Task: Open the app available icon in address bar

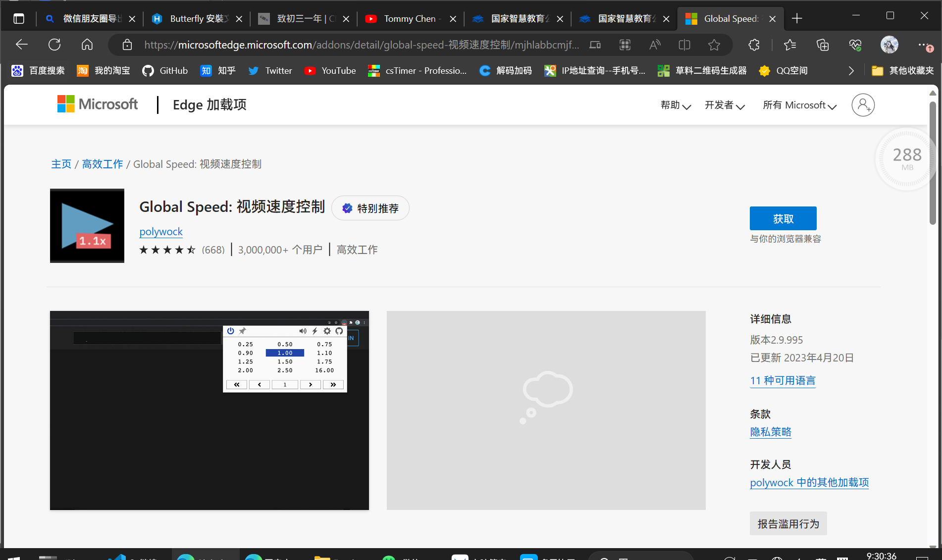Action: [x=595, y=45]
